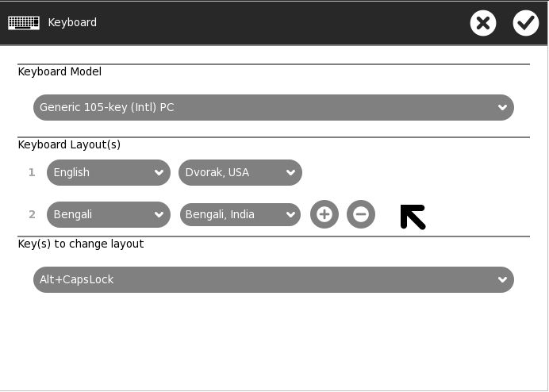Click the Keyboard title text in header
The height and width of the screenshot is (392, 549).
[x=72, y=22]
